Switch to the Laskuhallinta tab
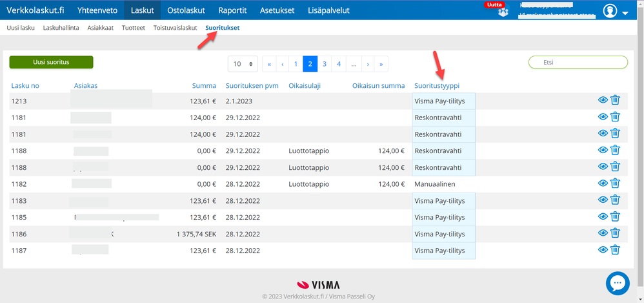This screenshot has height=303, width=644. (61, 28)
